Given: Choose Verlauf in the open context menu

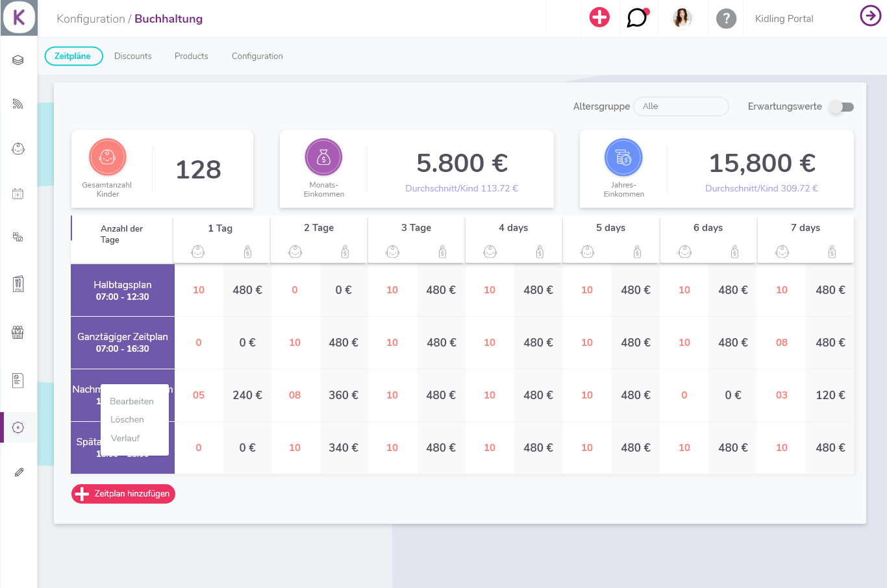Looking at the screenshot, I should tap(125, 438).
